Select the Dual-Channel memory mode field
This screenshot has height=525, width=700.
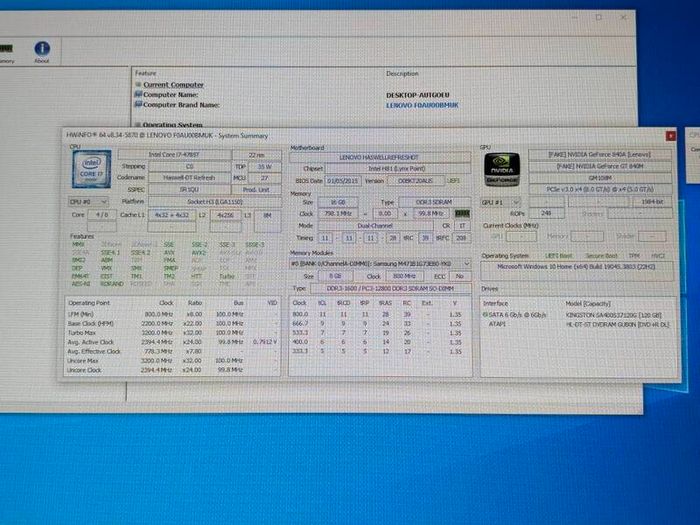[375, 226]
